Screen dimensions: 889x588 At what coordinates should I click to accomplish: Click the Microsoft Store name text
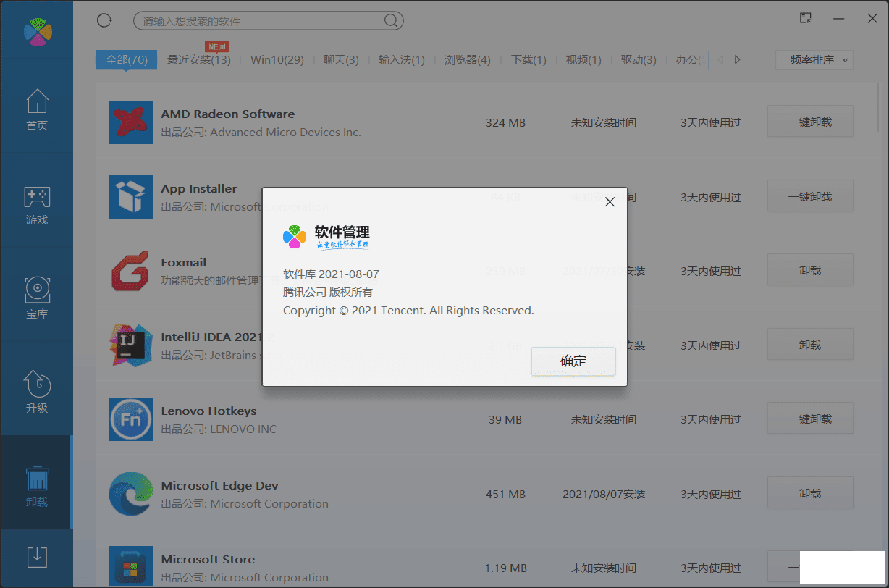208,559
